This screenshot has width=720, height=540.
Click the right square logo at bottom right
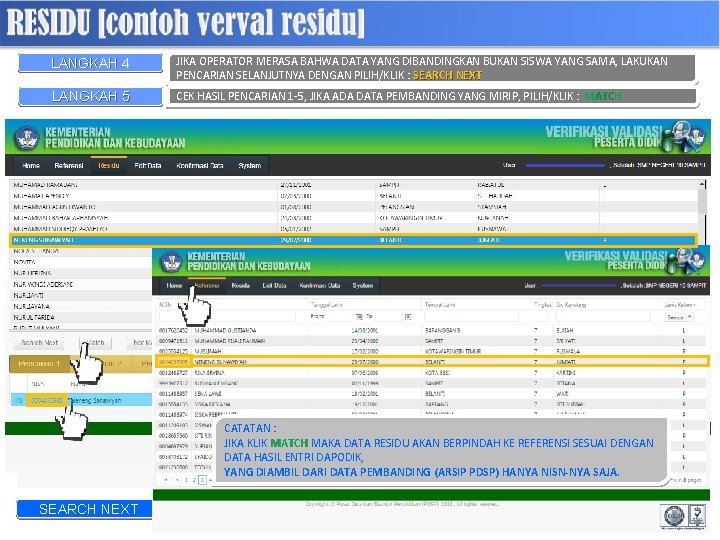pos(697,516)
